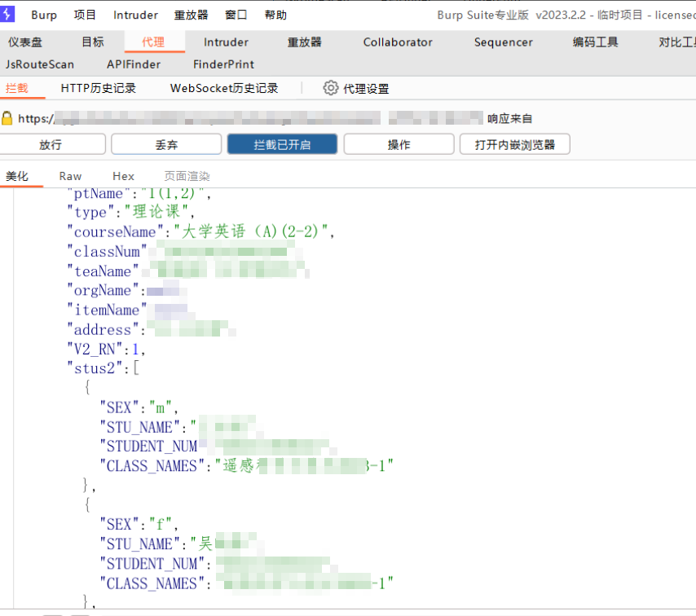Image resolution: width=696 pixels, height=616 pixels.
Task: Click the 放行 button to forward
Action: pyautogui.click(x=51, y=144)
